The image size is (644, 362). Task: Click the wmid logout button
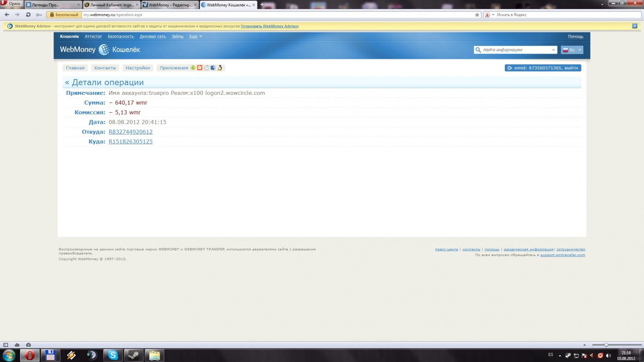point(543,68)
